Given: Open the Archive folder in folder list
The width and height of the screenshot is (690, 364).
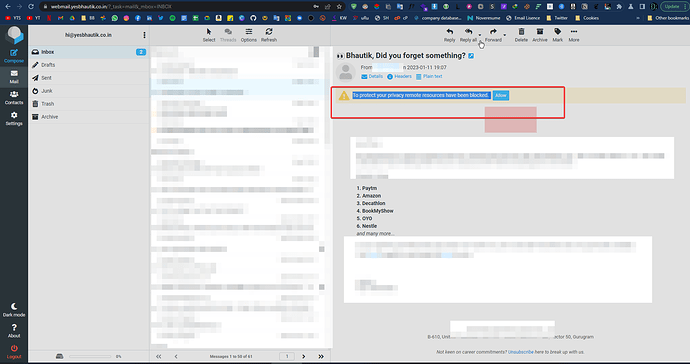Looking at the screenshot, I should (88, 117).
